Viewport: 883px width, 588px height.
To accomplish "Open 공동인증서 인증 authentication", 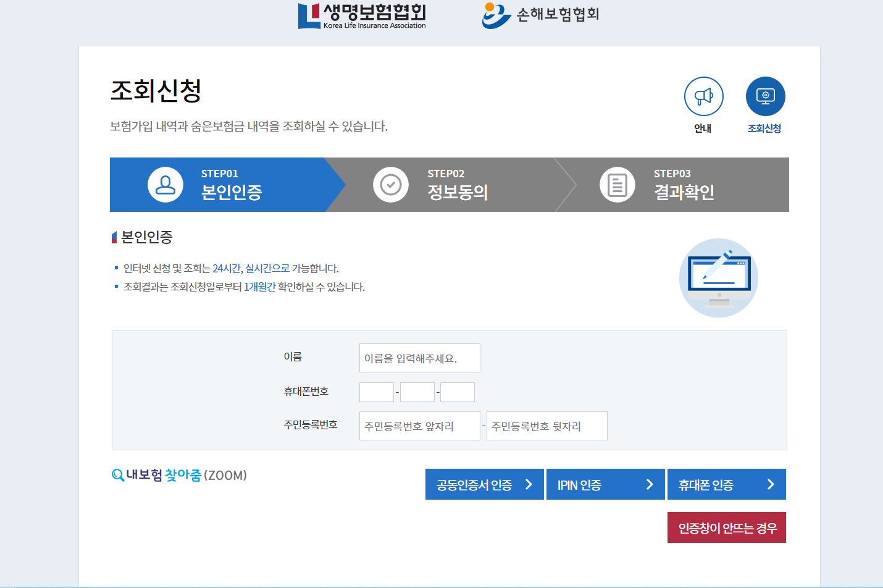I will coord(484,484).
